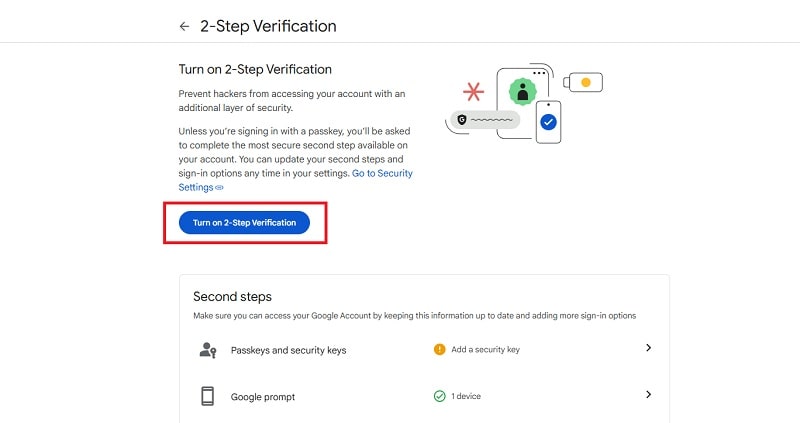The height and width of the screenshot is (423, 800).
Task: Click the orange warning icon beside Add a security key
Action: click(439, 350)
